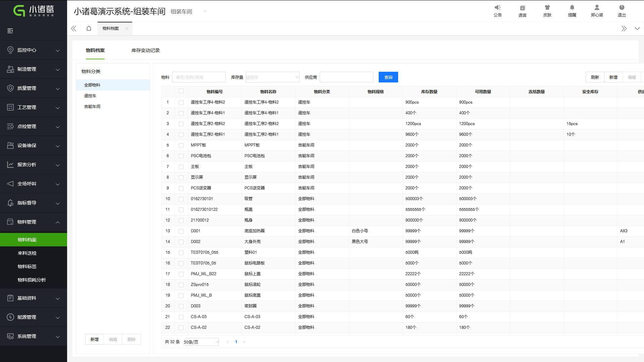Switch to the 库存变动记录 tab

point(146,51)
